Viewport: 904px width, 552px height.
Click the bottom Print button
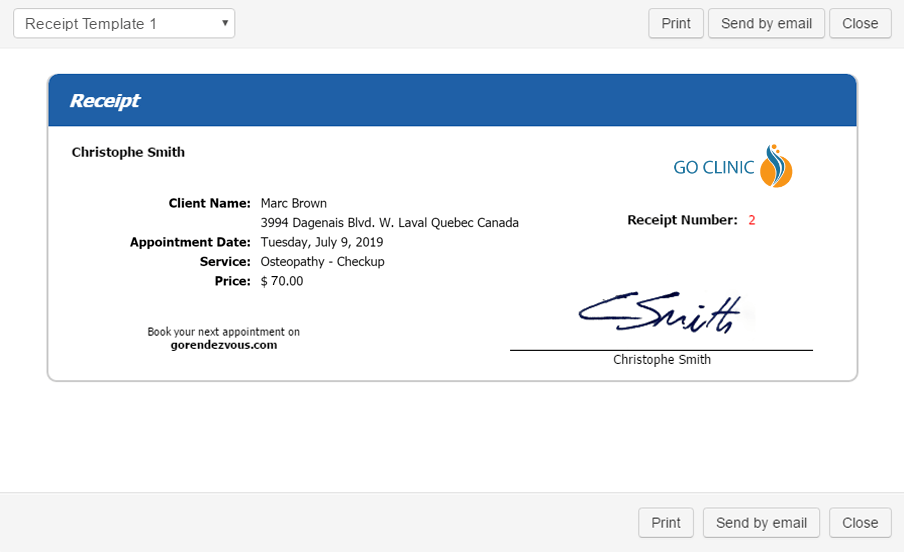[666, 523]
